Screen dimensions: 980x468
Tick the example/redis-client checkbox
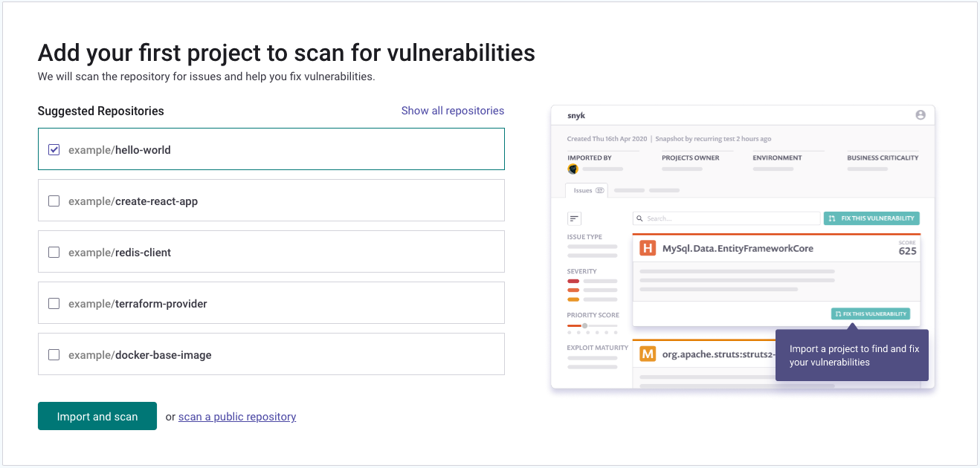[x=54, y=252]
